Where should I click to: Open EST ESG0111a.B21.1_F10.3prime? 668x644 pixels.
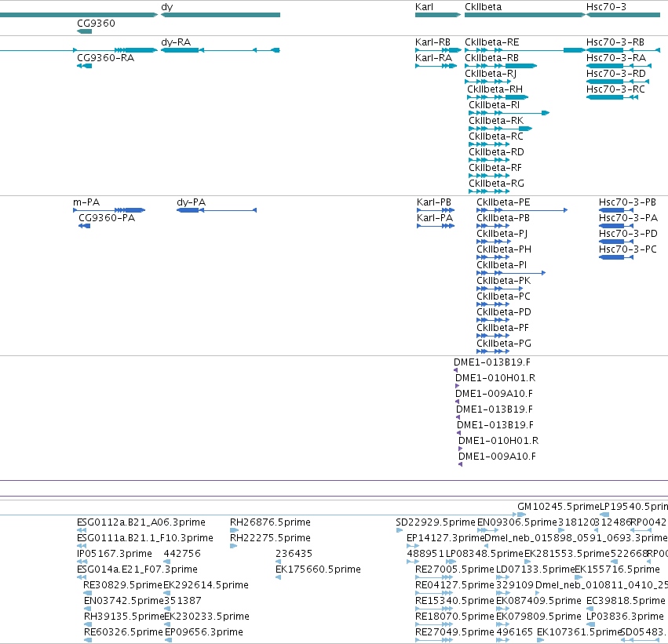[x=145, y=538]
